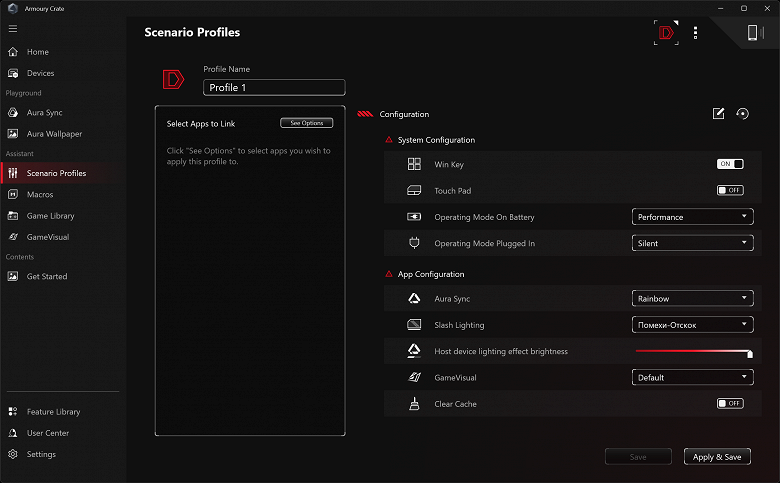Open the Aura Sync Rainbow dropdown
The height and width of the screenshot is (483, 780).
tap(692, 299)
